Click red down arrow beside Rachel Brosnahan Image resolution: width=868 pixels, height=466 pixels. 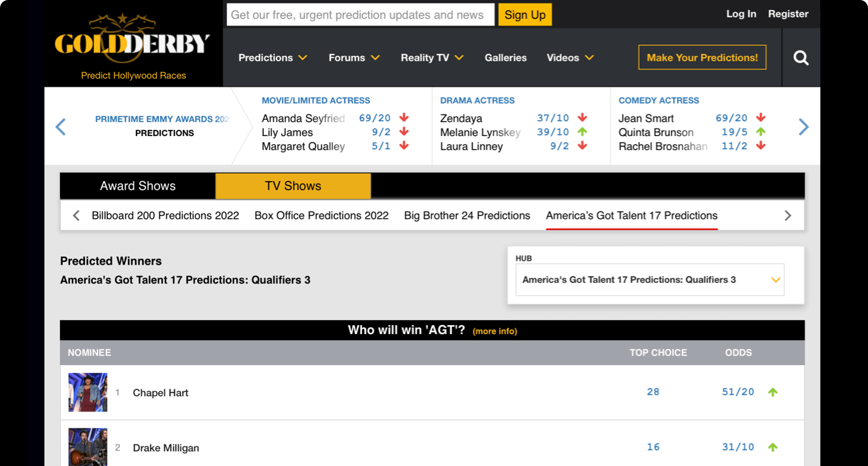click(x=761, y=146)
